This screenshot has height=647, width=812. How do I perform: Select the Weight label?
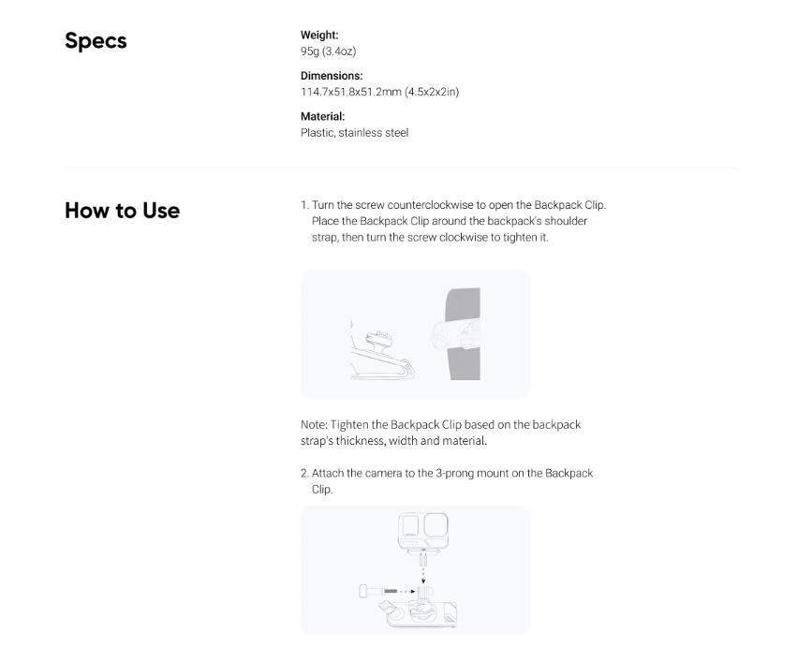coord(319,36)
